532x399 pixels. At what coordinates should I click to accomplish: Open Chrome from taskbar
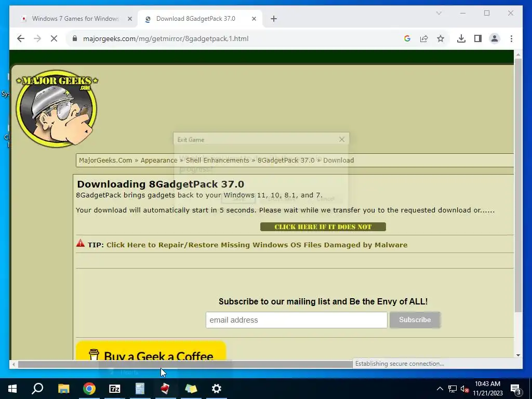click(x=89, y=389)
